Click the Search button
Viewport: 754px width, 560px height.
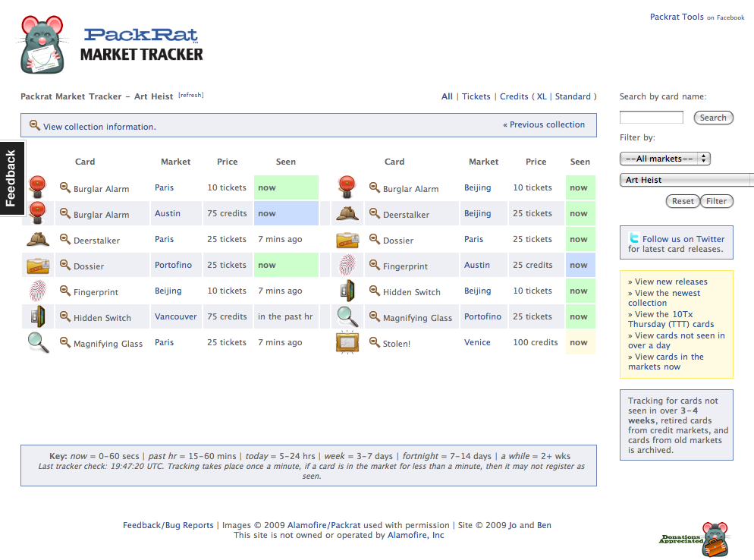(713, 118)
